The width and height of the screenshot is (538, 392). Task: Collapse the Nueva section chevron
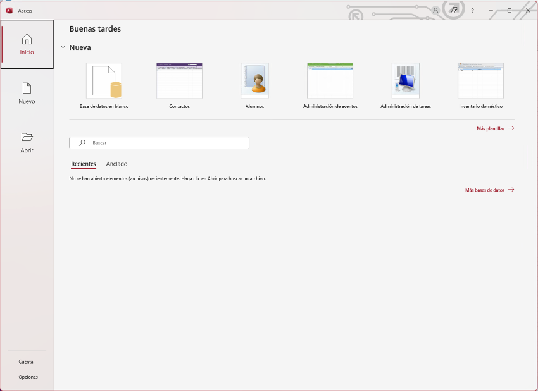tap(63, 47)
